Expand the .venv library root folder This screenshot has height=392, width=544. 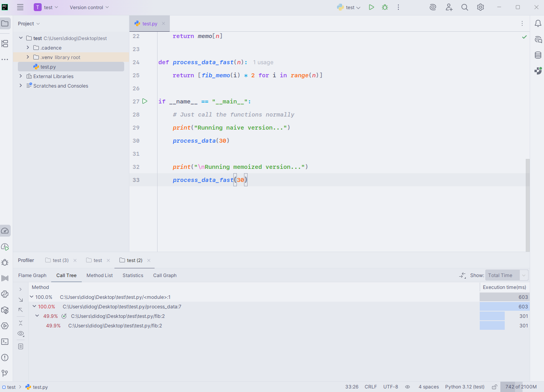[28, 57]
